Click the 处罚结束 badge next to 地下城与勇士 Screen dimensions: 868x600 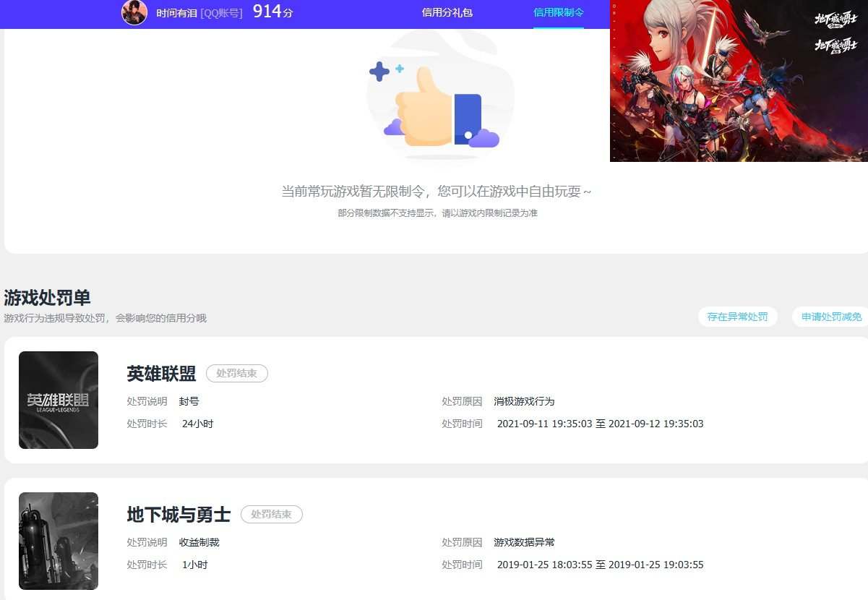(x=272, y=515)
